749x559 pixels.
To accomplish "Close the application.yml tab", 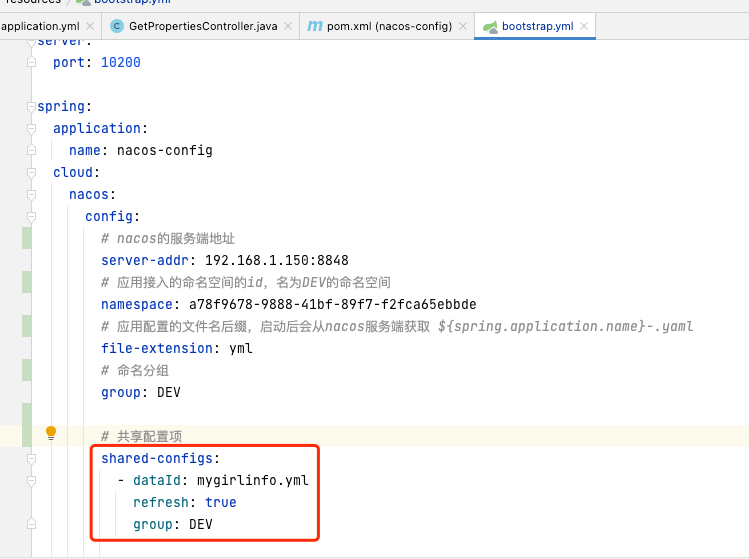I will coord(90,25).
